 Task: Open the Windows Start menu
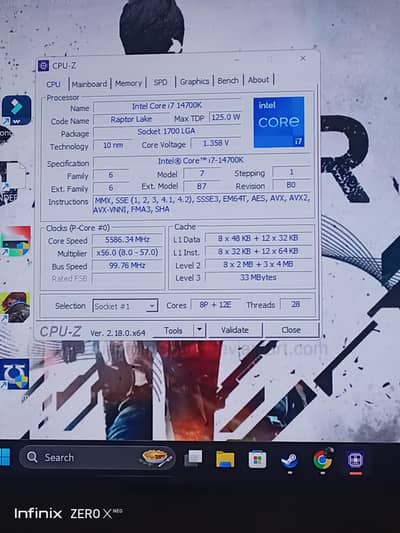[5, 457]
